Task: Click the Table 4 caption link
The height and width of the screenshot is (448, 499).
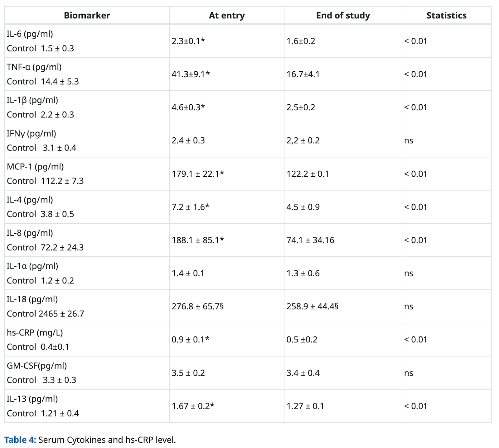Action: (20, 440)
